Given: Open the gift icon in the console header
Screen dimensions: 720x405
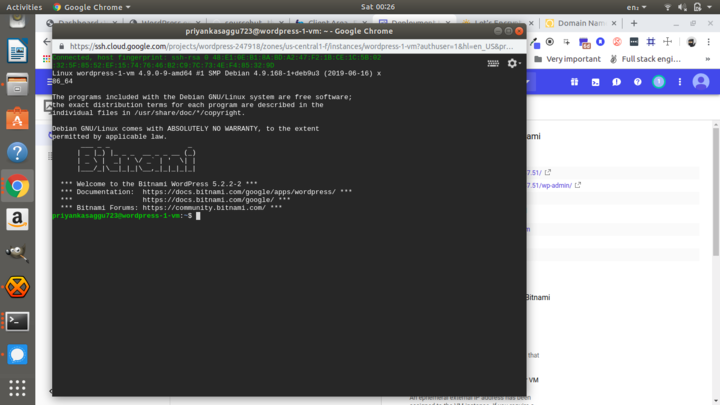Looking at the screenshot, I should 573,82.
